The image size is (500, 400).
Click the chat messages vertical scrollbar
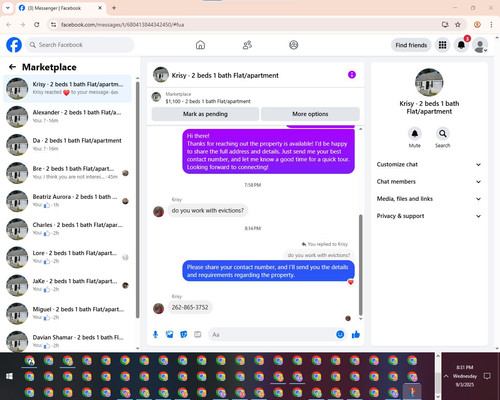click(360, 265)
